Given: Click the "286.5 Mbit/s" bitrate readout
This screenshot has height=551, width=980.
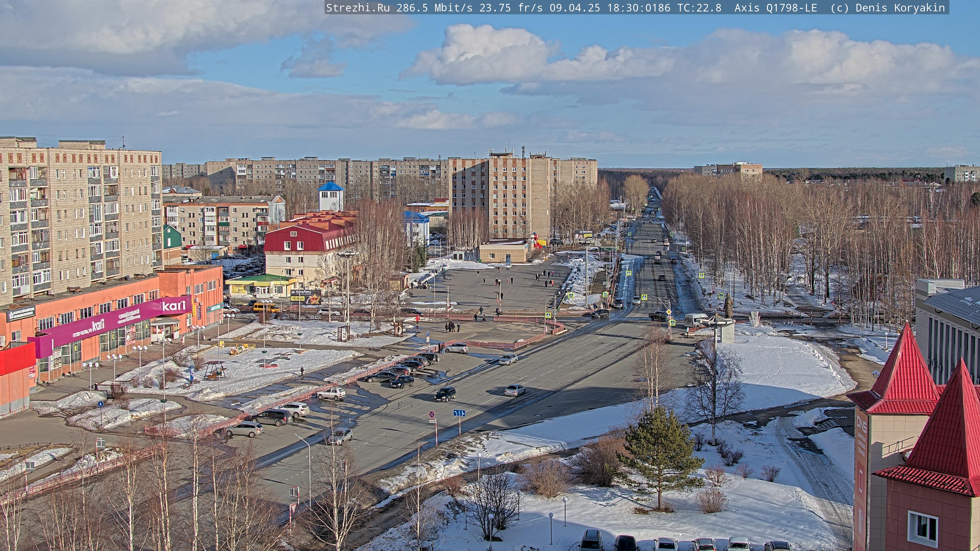Looking at the screenshot, I should pos(434,8).
